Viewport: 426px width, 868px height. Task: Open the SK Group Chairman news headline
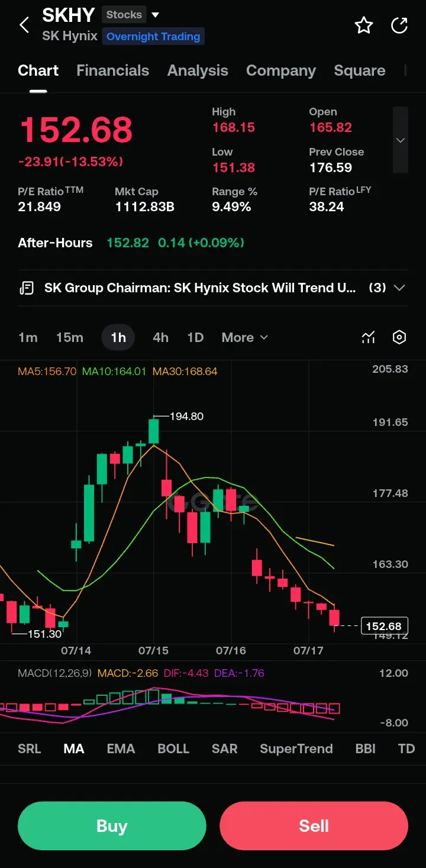(200, 288)
